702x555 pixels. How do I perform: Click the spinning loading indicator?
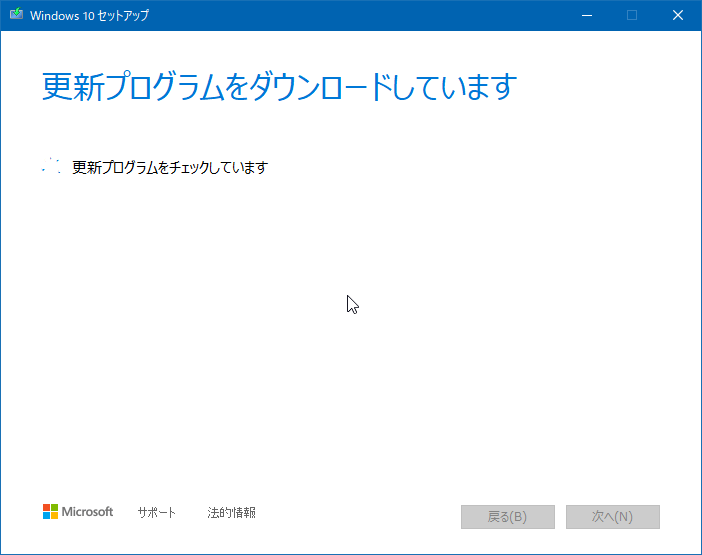click(52, 167)
